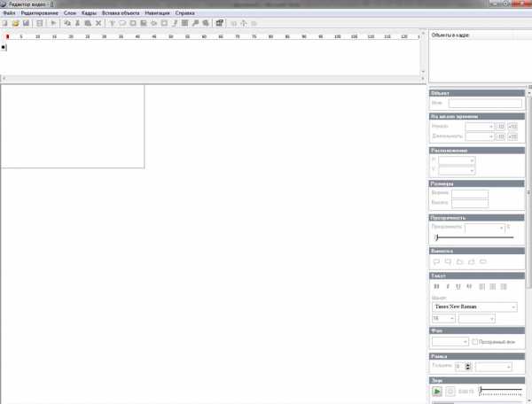The height and width of the screenshot is (404, 532).
Task: Align text left
Action: coord(481,287)
